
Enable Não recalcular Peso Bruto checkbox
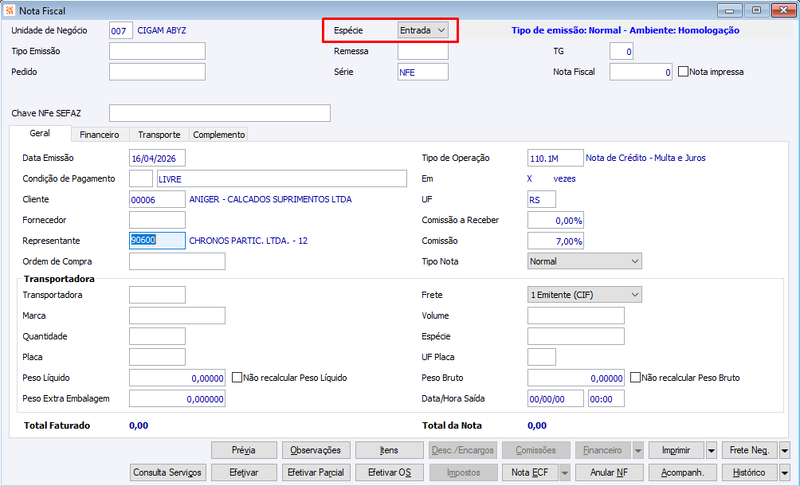click(635, 377)
